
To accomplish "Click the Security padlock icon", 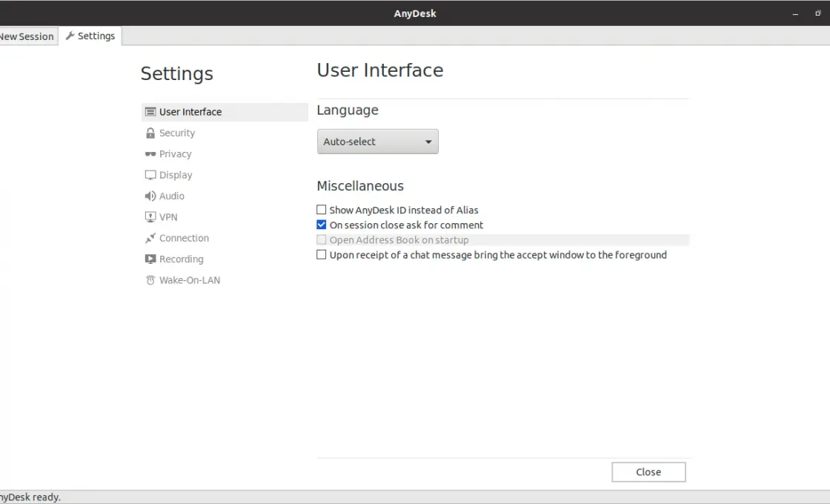I will tap(150, 133).
